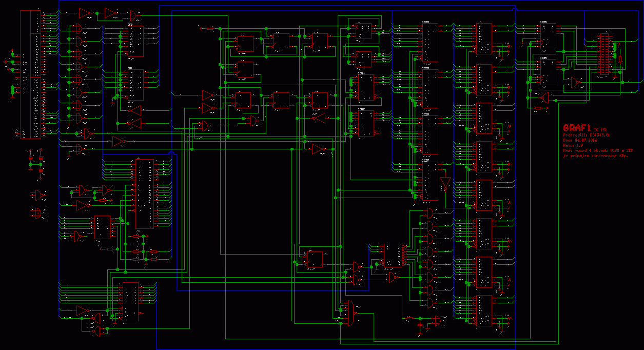Select the large tall IC in left-center area
The width and height of the screenshot is (644, 350).
coord(144,193)
